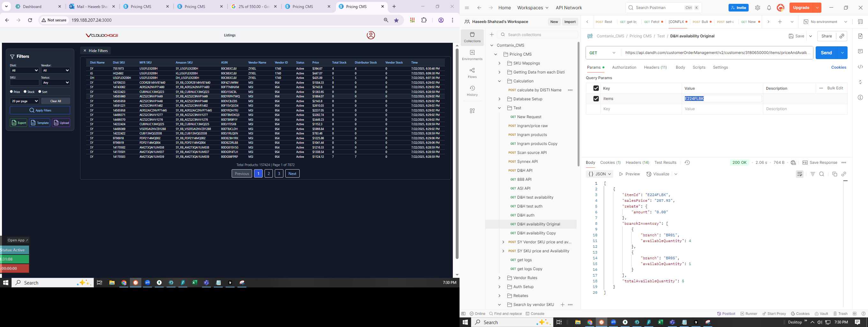Switch to Dashboard browser tab
This screenshot has height=327, width=868.
point(38,6)
